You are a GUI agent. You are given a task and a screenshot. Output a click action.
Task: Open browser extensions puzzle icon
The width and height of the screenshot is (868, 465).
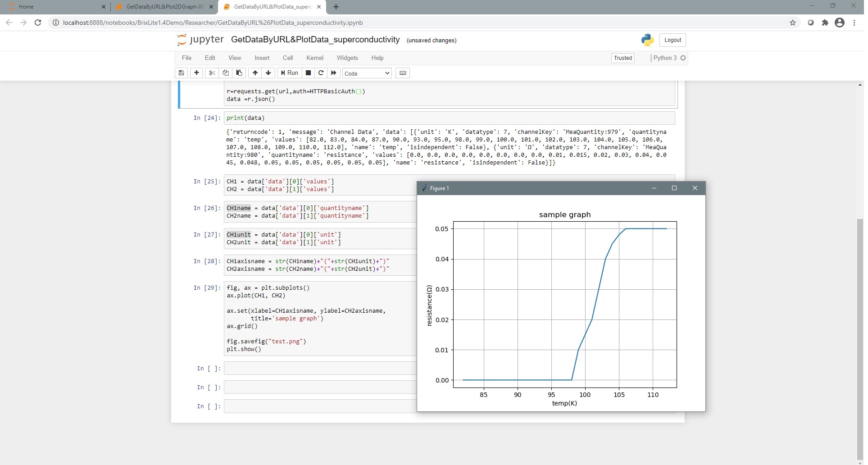pos(825,23)
